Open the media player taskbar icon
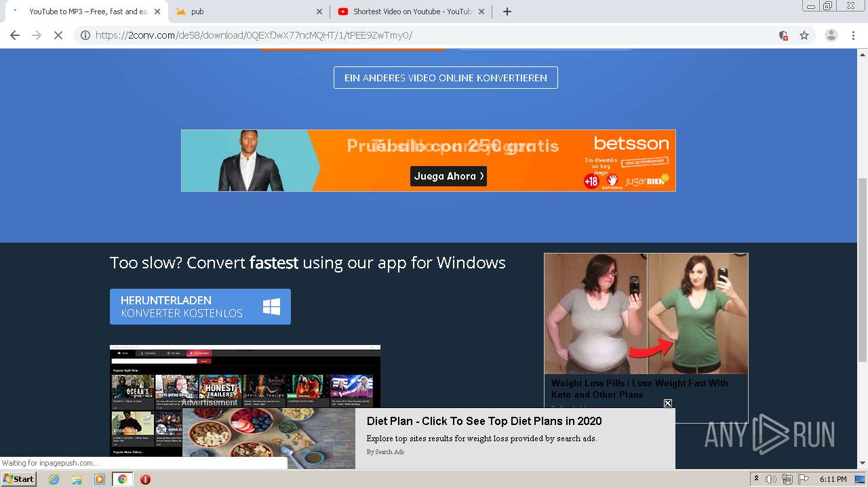 [100, 479]
